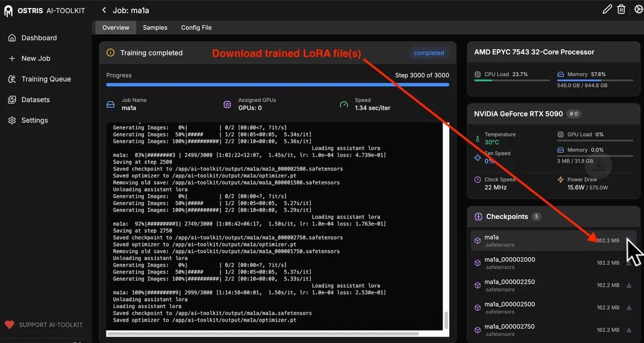
Task: Click the 162.2 MB size for ma1a_000002750
Action: click(x=608, y=330)
